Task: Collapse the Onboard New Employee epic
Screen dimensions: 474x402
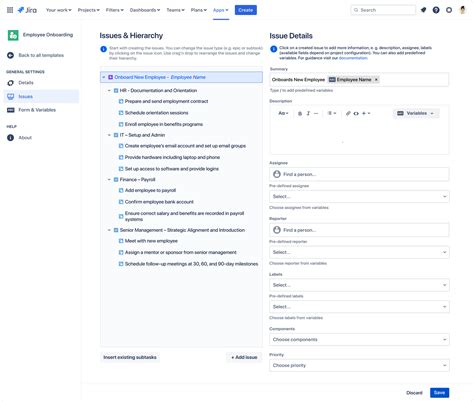Action: pyautogui.click(x=104, y=77)
